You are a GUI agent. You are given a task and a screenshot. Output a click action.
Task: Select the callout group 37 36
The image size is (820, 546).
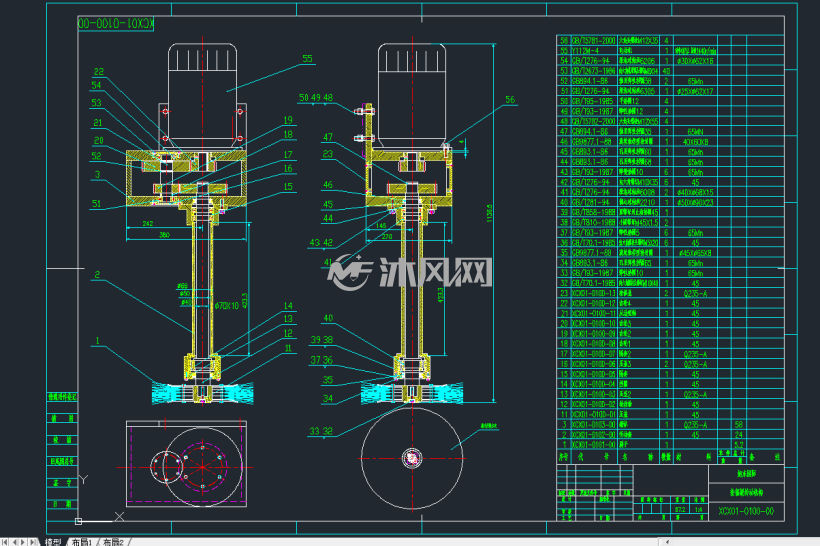point(322,360)
